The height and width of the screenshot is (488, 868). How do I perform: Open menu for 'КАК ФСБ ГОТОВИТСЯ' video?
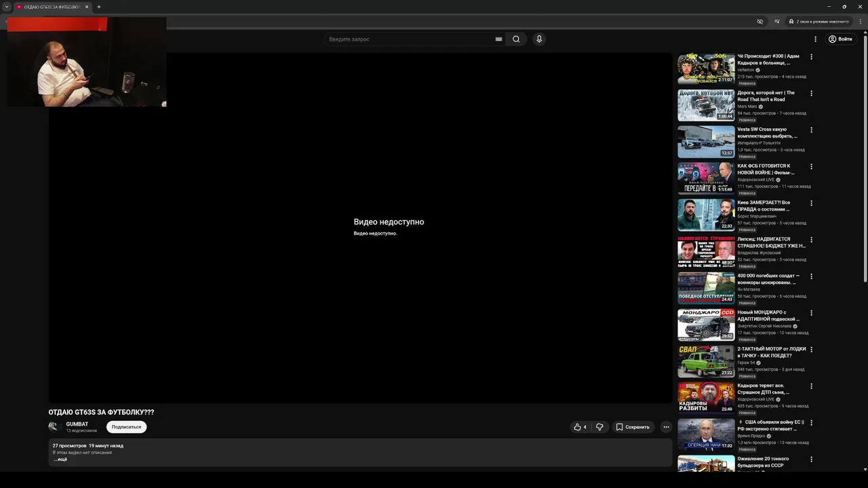pos(811,167)
